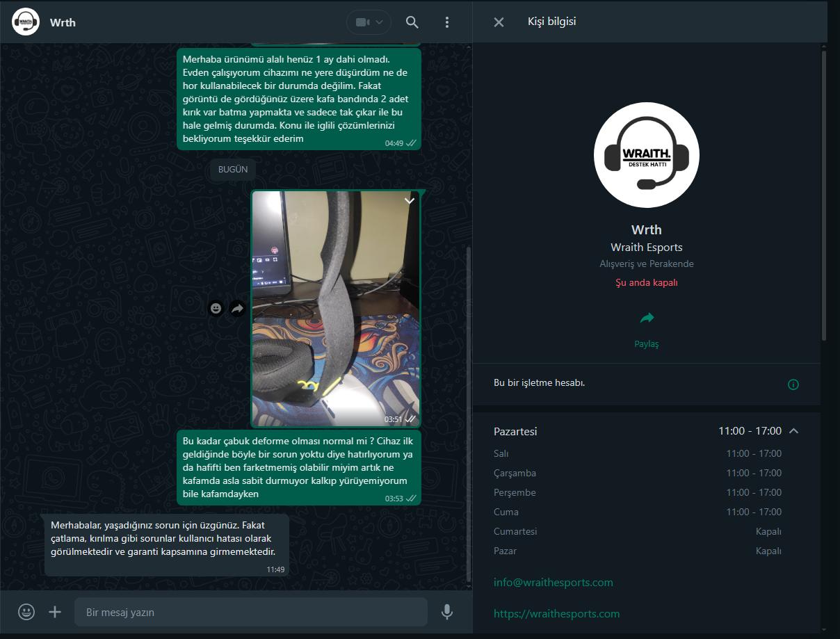The width and height of the screenshot is (840, 639).
Task: Open the video call type dropdown
Action: [378, 22]
